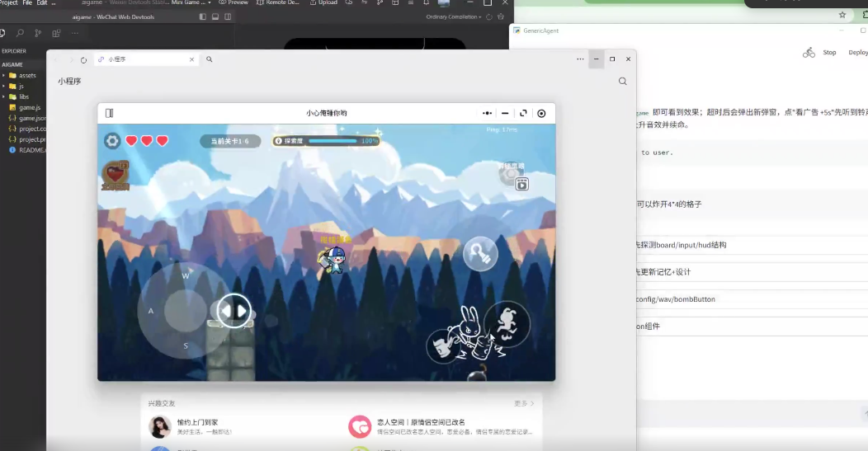Tap the bucket item button in game
The image size is (868, 451).
[x=443, y=345]
